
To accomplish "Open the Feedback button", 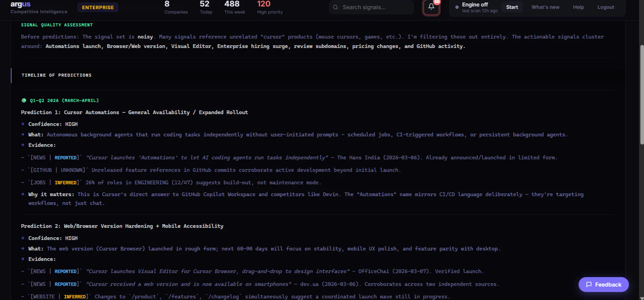I will 603,284.
